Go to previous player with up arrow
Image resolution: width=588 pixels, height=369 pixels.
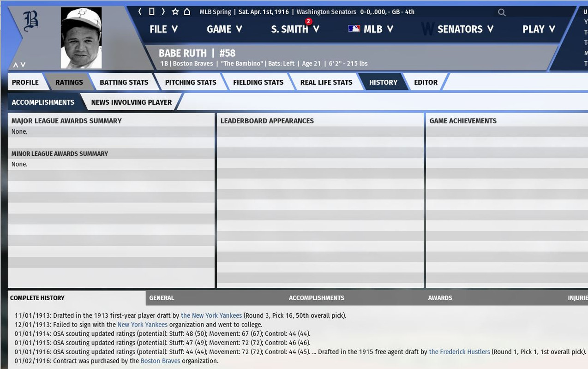click(16, 65)
